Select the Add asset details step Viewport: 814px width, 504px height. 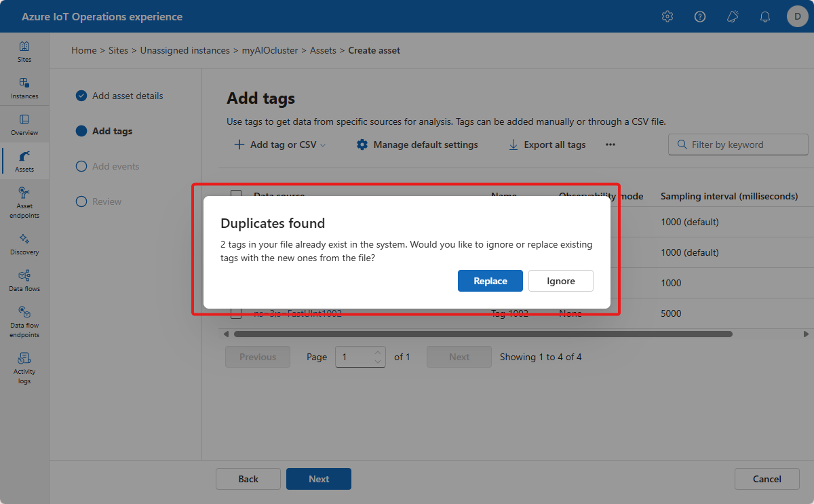(119, 96)
